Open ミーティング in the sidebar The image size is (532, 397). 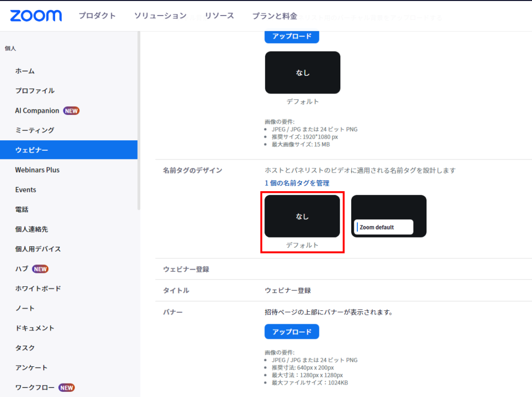pyautogui.click(x=34, y=130)
